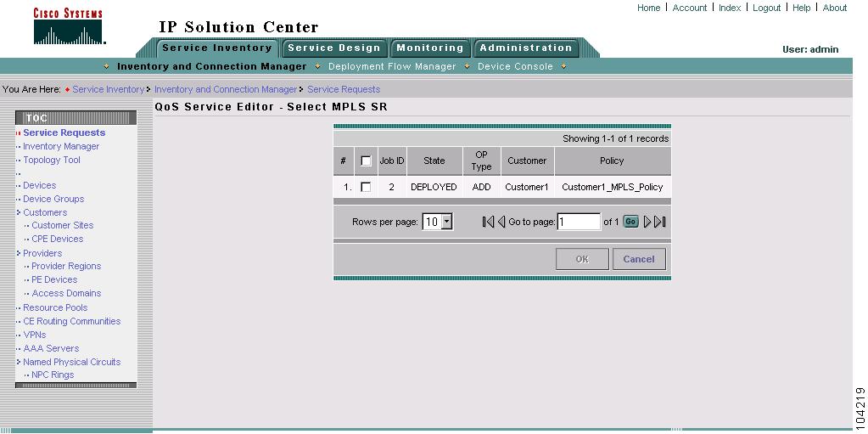
Task: Expand the Customers tree node
Action: point(19,212)
